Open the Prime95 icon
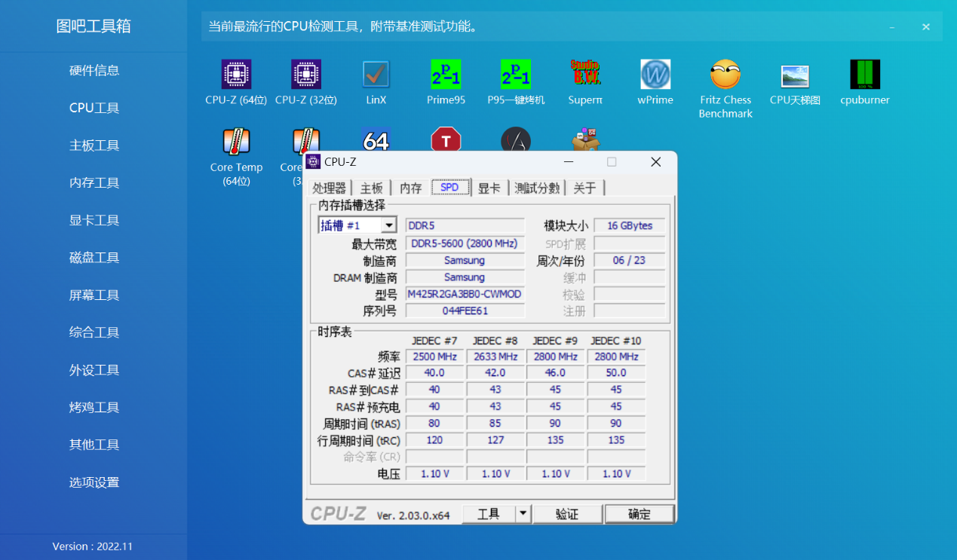The image size is (957, 560). [446, 75]
